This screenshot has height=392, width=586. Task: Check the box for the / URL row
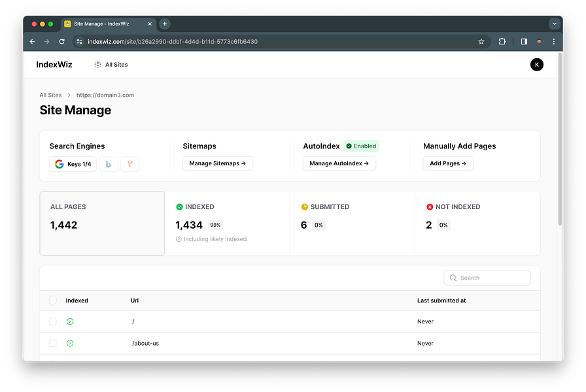pos(53,321)
